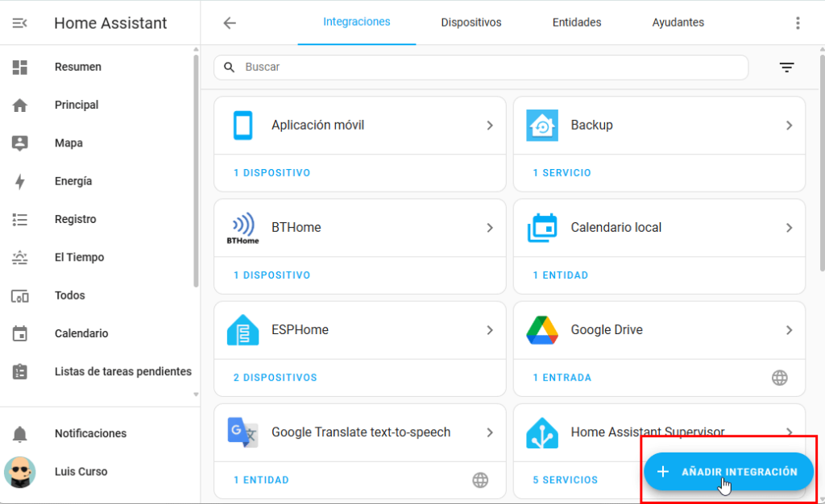Open the filter icon next to search
The width and height of the screenshot is (825, 504).
pos(786,68)
